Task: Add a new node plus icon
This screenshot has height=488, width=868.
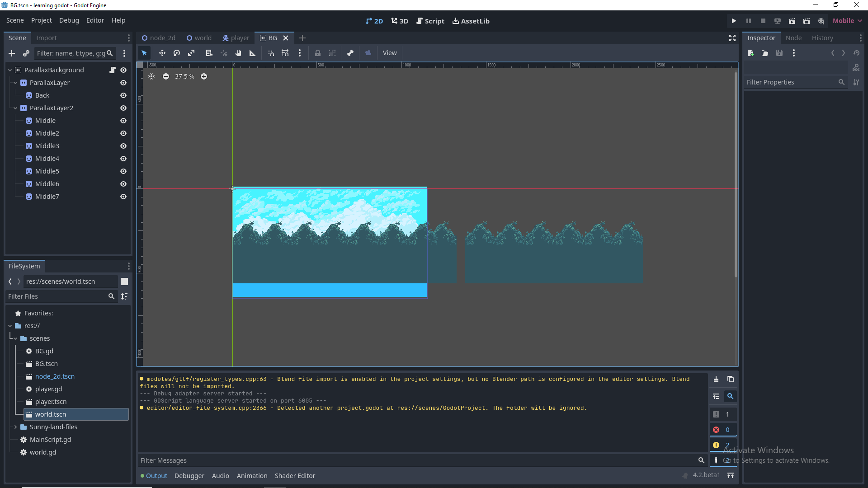Action: (x=12, y=53)
